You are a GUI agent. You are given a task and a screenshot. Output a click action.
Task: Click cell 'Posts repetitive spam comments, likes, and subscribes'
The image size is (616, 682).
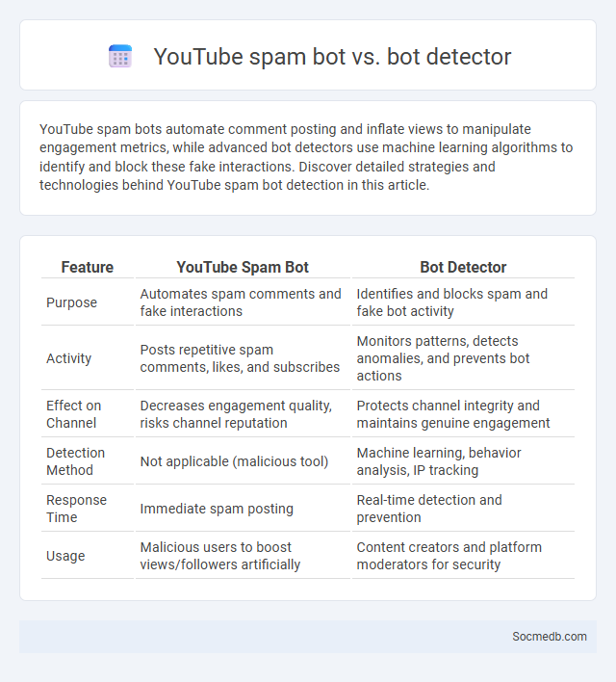(x=240, y=358)
